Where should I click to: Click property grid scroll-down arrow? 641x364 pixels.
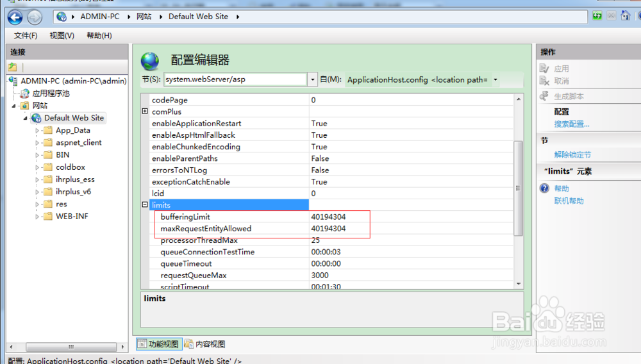pos(519,284)
